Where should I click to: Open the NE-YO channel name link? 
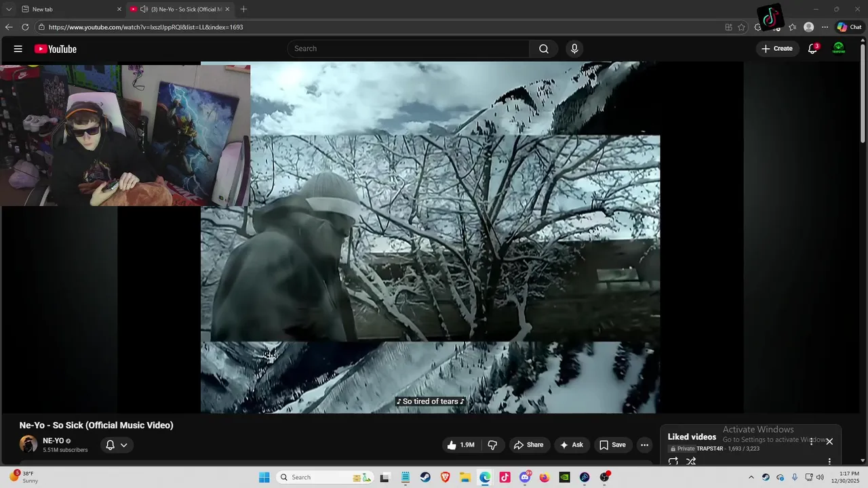click(x=54, y=441)
